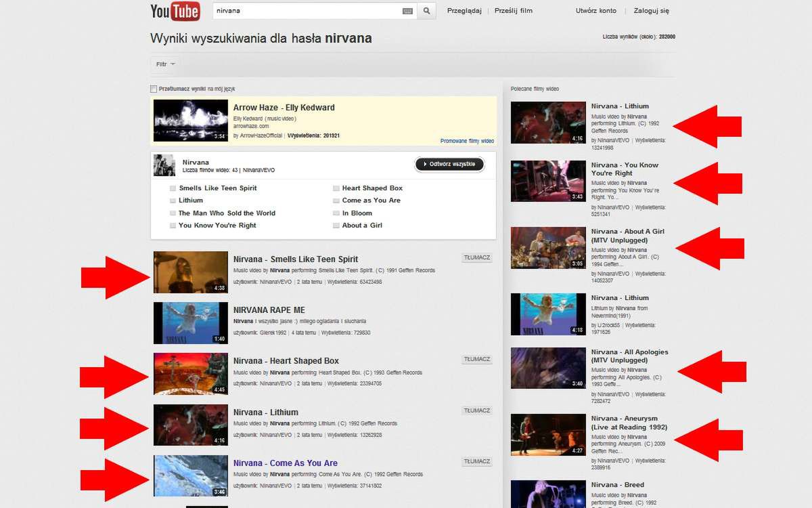812x508 pixels.
Task: Check the Come as You Are playlist box
Action: [336, 200]
